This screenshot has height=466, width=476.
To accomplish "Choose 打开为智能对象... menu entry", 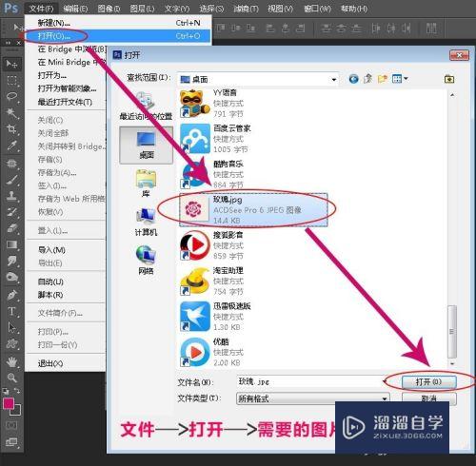I will (x=67, y=88).
